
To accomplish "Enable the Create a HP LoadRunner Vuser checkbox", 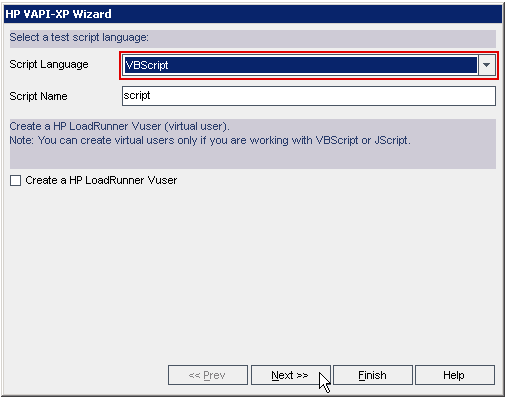I will 15,180.
